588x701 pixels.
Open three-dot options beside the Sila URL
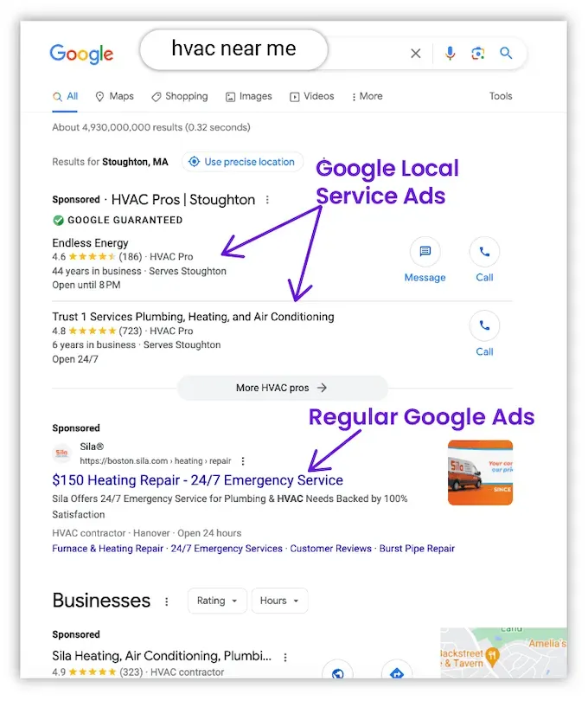point(243,461)
